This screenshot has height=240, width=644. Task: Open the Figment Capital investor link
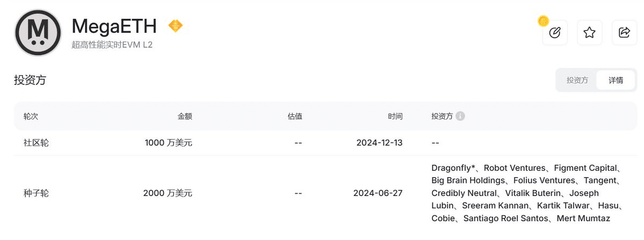click(x=585, y=168)
